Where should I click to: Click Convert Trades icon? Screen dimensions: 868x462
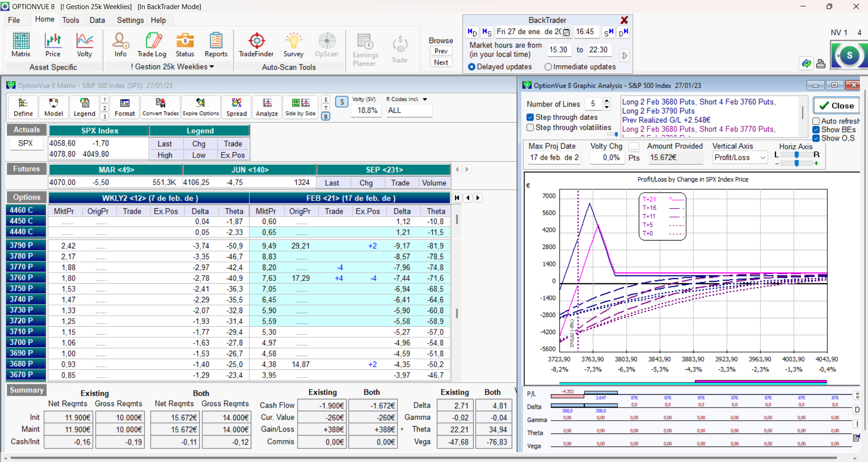click(x=161, y=108)
